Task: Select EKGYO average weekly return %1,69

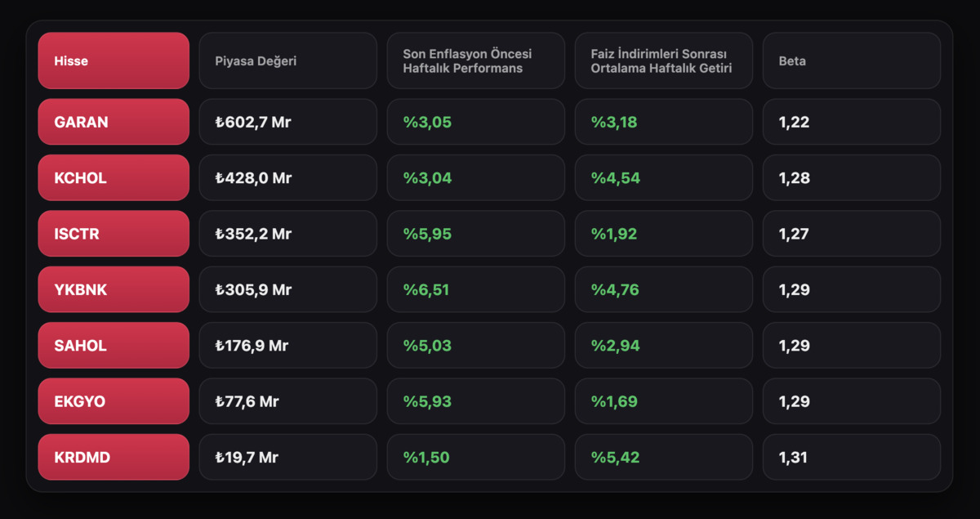Action: 664,401
